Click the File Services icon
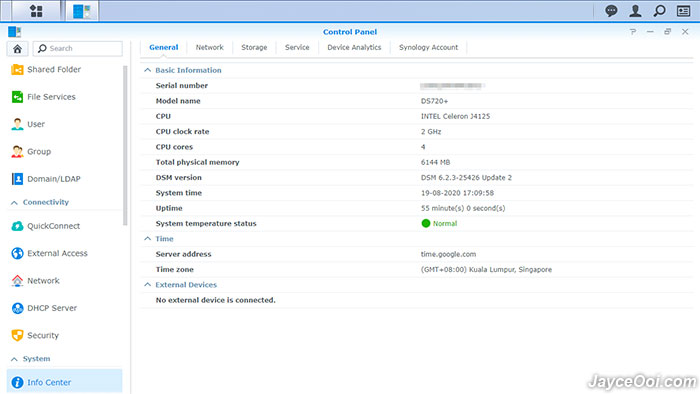This screenshot has height=394, width=700. point(17,97)
